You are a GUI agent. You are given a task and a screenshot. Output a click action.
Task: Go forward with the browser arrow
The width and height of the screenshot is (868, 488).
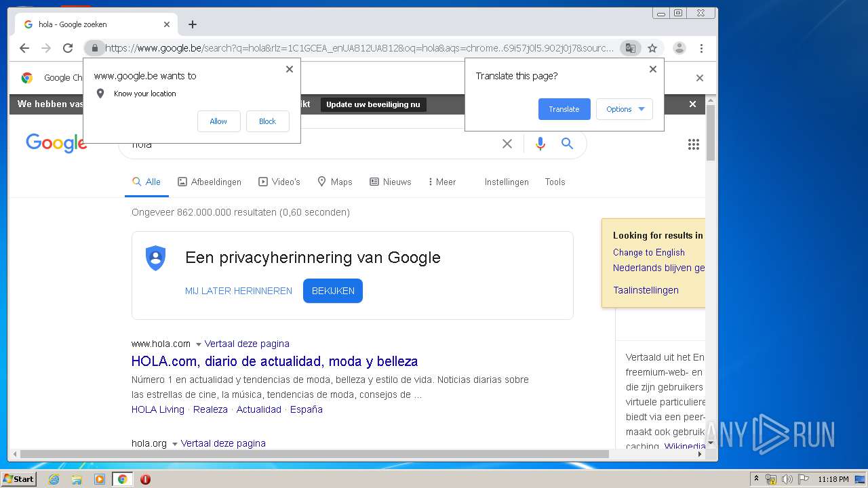[x=46, y=48]
